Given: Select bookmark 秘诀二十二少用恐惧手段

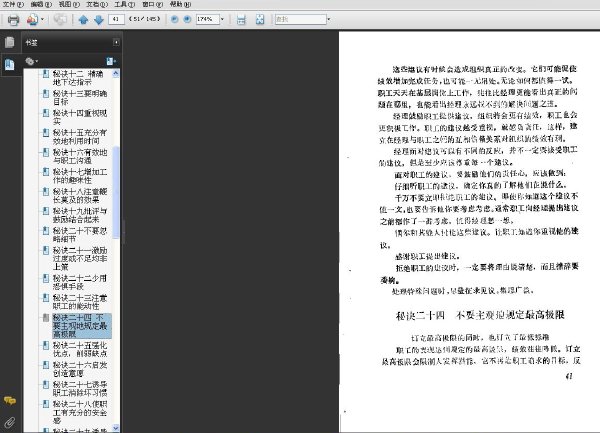Looking at the screenshot, I should 80,282.
